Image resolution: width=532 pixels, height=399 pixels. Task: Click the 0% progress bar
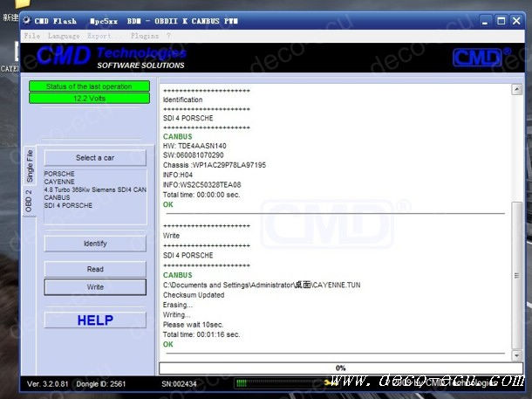[341, 368]
